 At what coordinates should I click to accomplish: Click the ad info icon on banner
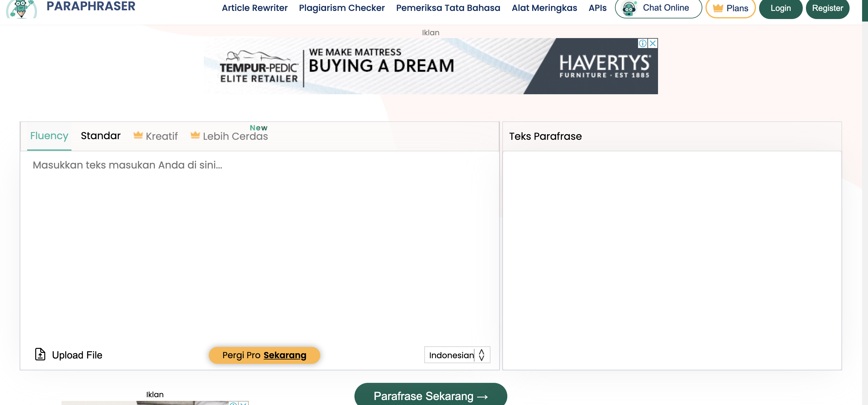(643, 43)
